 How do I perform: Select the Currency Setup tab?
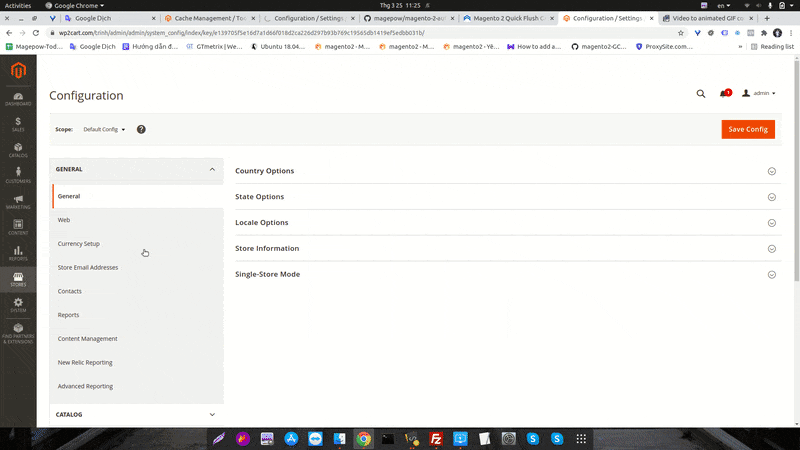(x=79, y=244)
